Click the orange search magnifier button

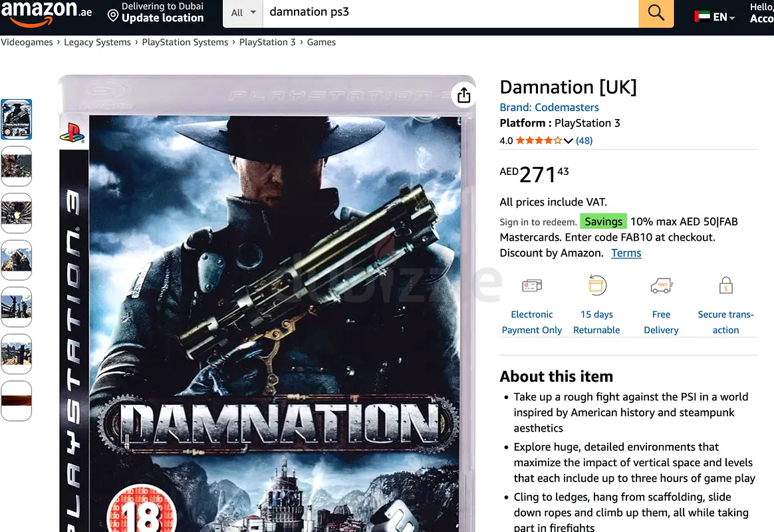(x=656, y=13)
